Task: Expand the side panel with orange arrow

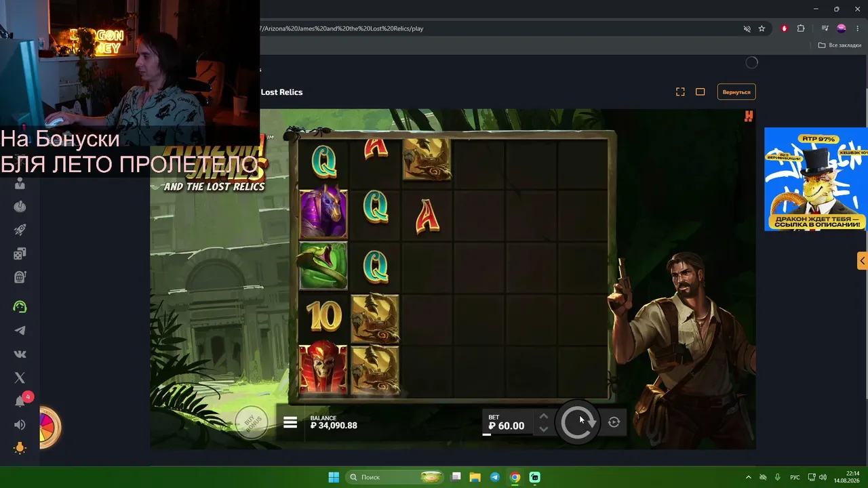Action: [863, 260]
